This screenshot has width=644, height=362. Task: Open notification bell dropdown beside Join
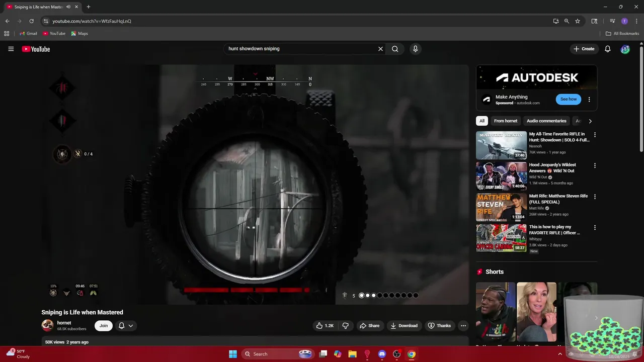point(126,326)
